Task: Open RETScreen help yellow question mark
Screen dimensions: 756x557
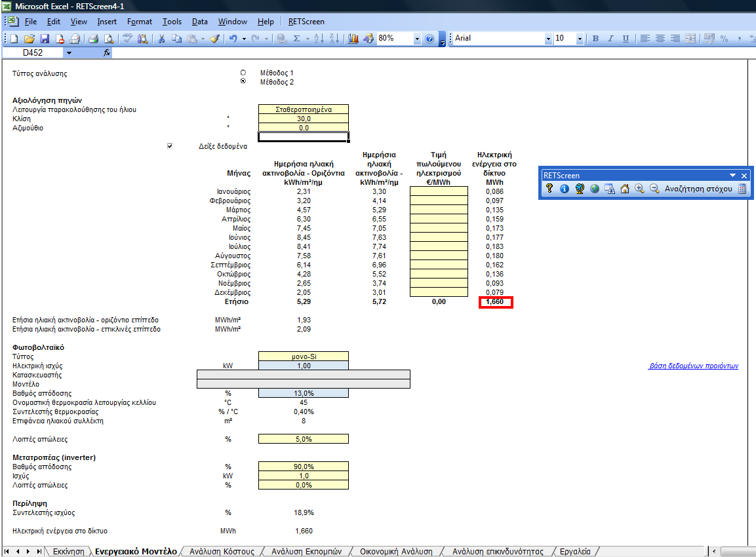Action: [549, 189]
